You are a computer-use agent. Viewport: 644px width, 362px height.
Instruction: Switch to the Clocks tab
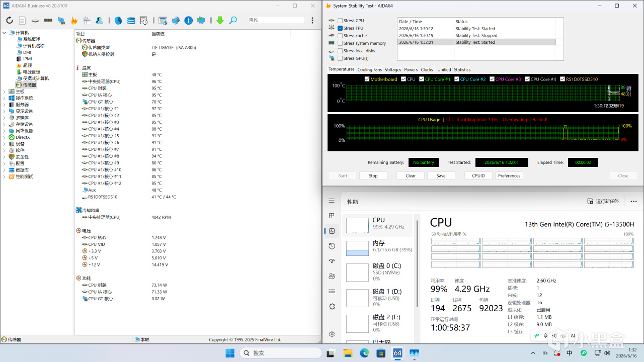pyautogui.click(x=427, y=70)
